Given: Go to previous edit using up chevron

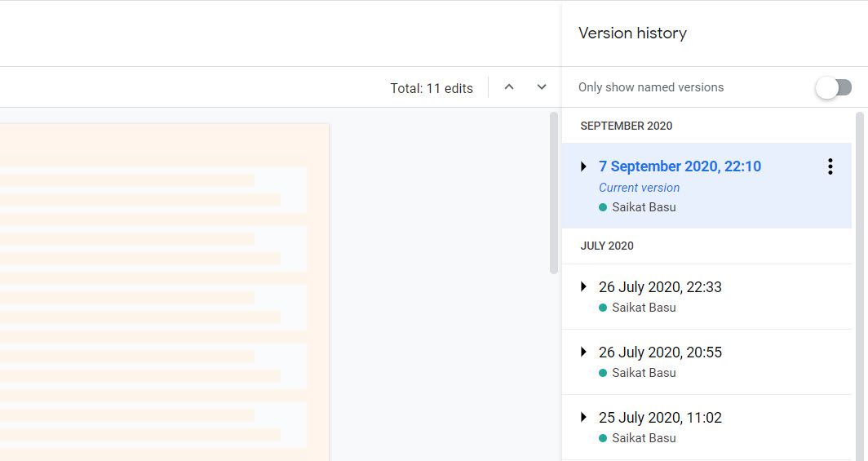Looking at the screenshot, I should pyautogui.click(x=509, y=87).
